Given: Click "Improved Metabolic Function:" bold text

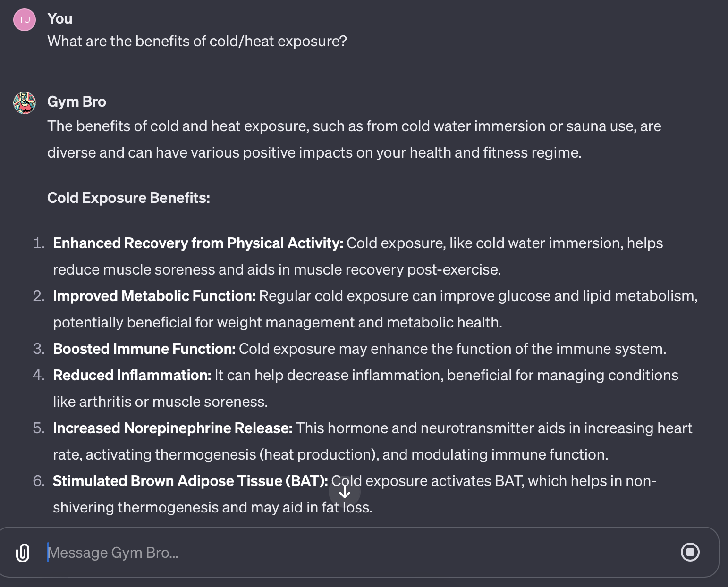Looking at the screenshot, I should (154, 296).
